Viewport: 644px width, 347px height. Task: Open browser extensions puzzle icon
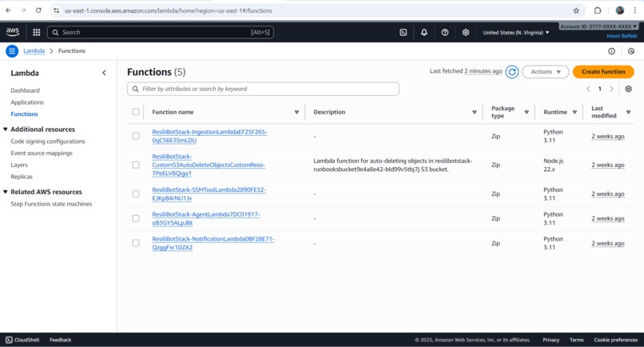[x=598, y=10]
